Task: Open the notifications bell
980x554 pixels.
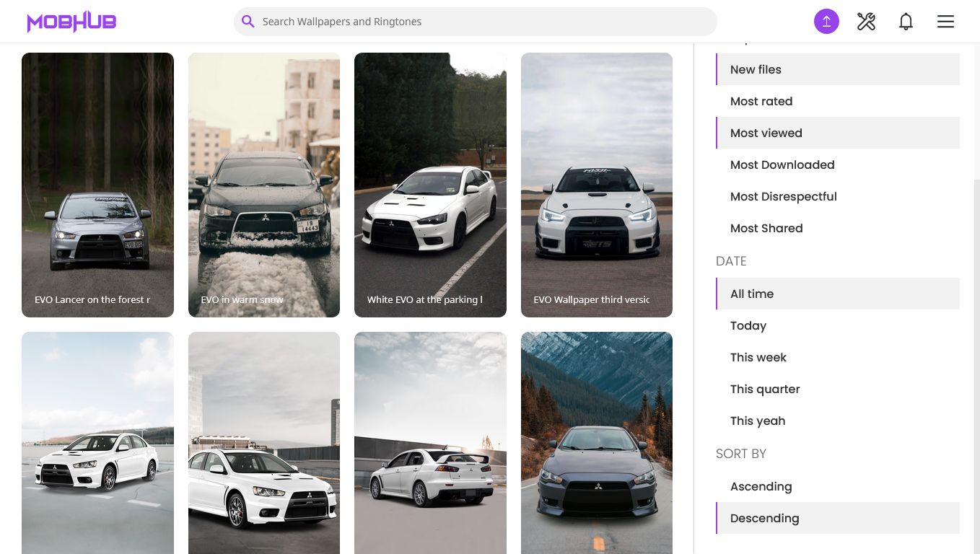Action: click(x=906, y=22)
